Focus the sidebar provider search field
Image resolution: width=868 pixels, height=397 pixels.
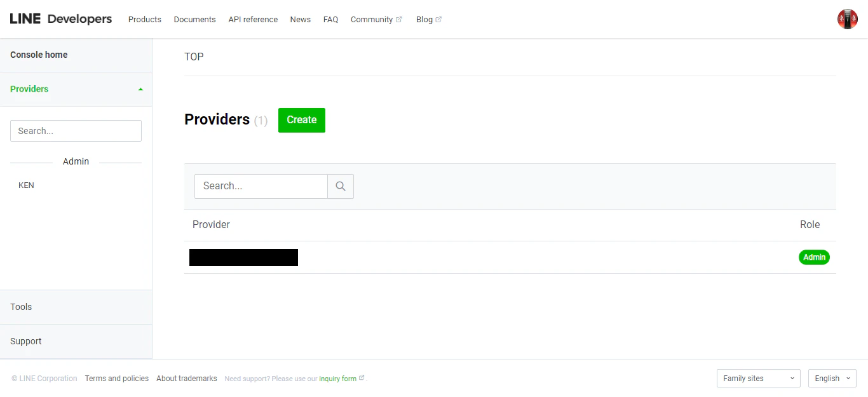click(x=76, y=131)
